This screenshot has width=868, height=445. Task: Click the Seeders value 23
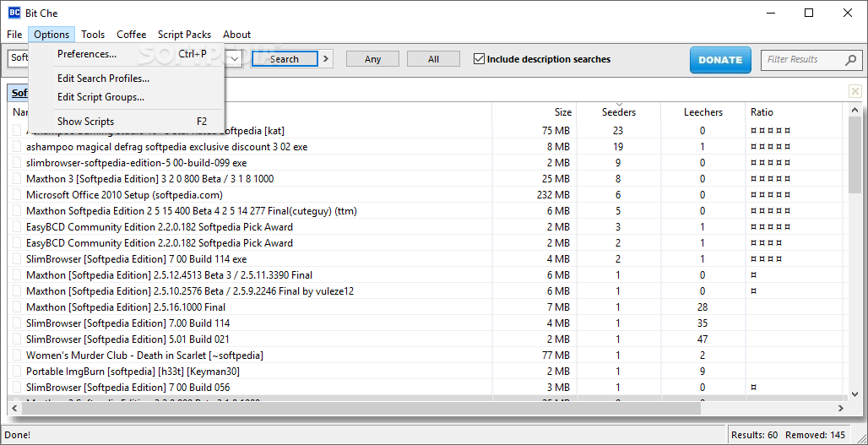tap(618, 131)
